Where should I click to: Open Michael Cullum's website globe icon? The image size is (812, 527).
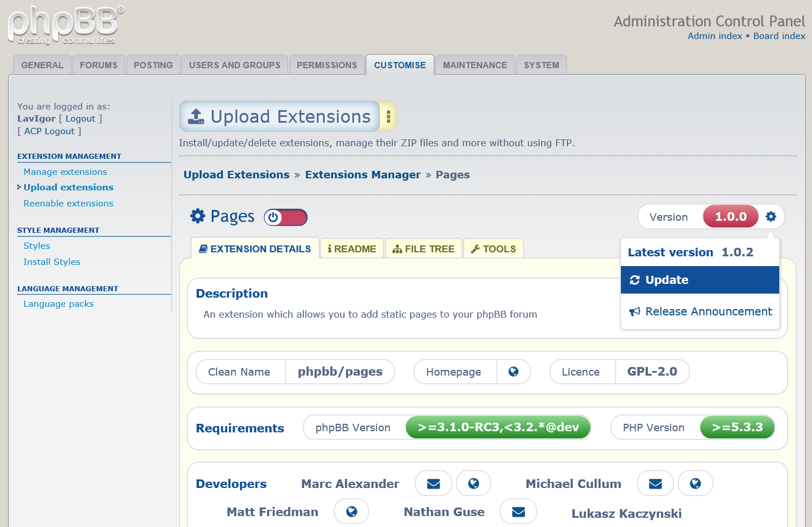[696, 483]
